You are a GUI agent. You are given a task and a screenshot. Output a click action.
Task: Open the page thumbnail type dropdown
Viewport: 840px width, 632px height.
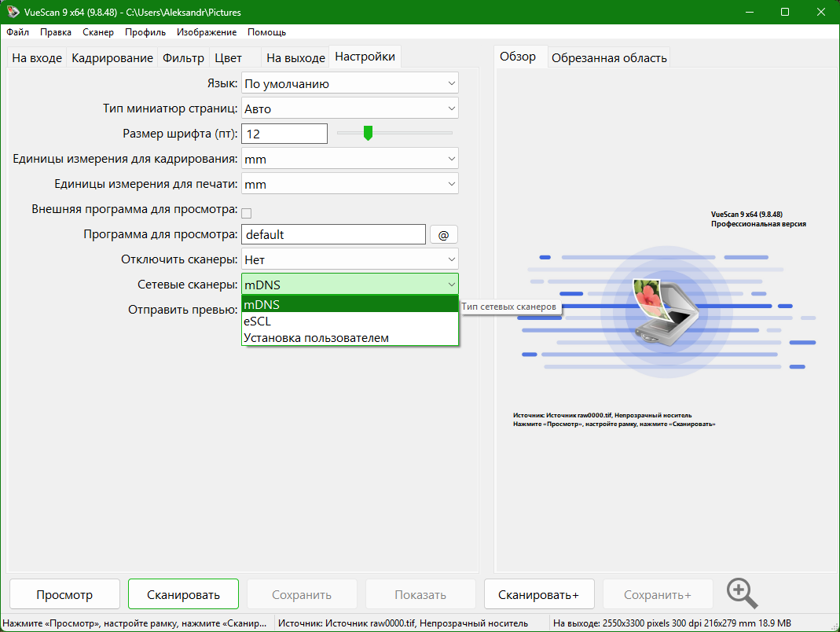coord(350,108)
